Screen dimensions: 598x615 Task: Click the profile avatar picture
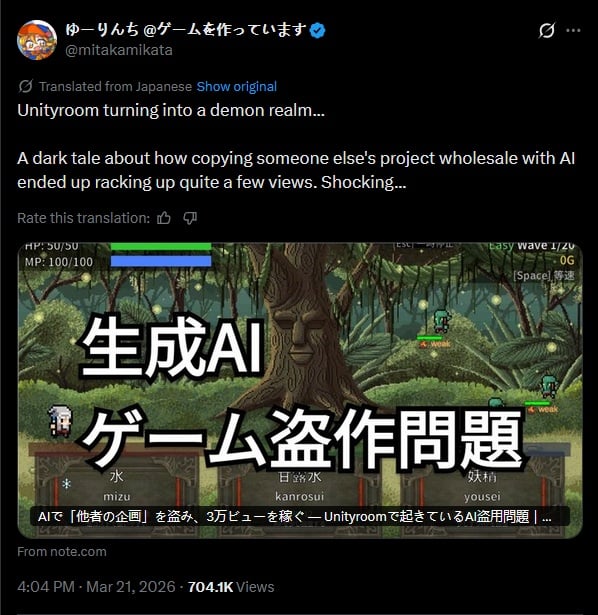37,40
